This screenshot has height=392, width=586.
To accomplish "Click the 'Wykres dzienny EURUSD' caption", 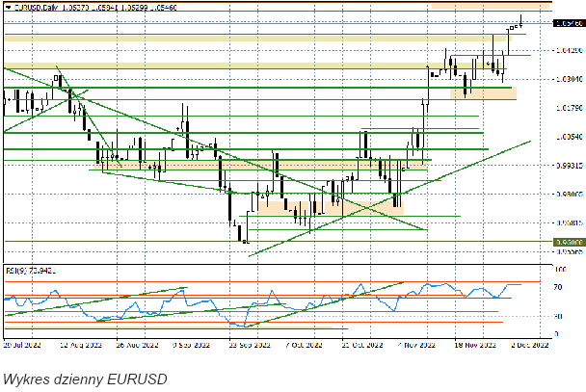I will [85, 378].
